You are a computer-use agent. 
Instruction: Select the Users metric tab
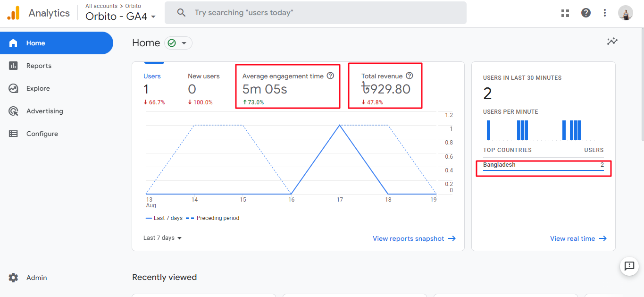154,89
